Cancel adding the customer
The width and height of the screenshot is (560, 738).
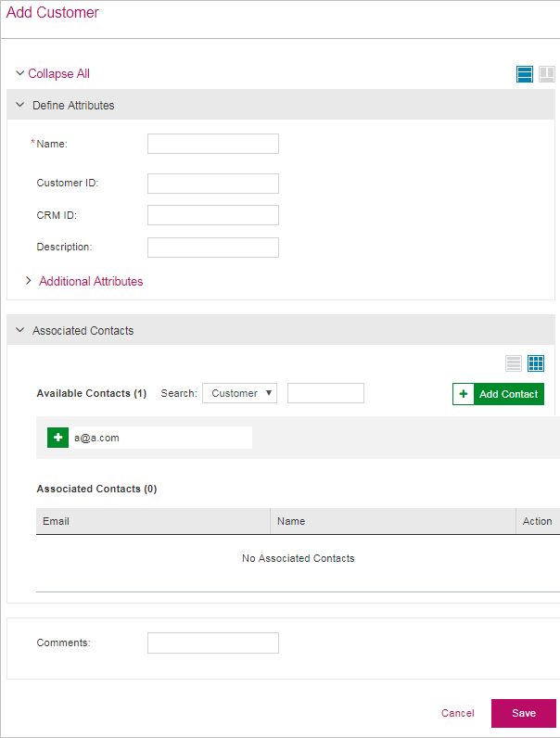[457, 713]
